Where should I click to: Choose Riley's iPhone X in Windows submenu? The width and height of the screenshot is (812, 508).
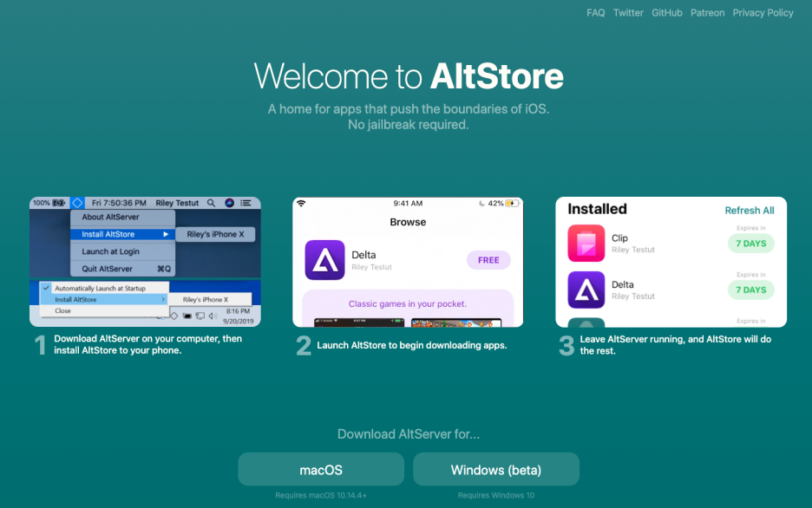[210, 300]
